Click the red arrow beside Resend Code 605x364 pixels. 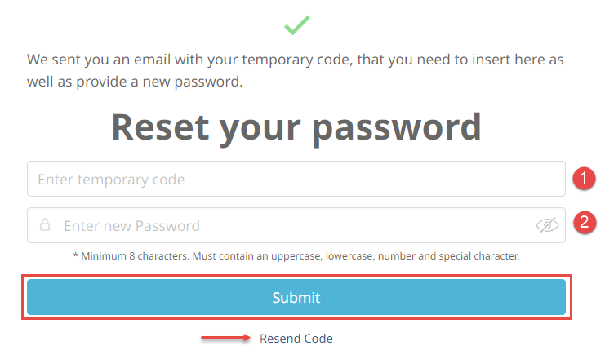pyautogui.click(x=225, y=338)
